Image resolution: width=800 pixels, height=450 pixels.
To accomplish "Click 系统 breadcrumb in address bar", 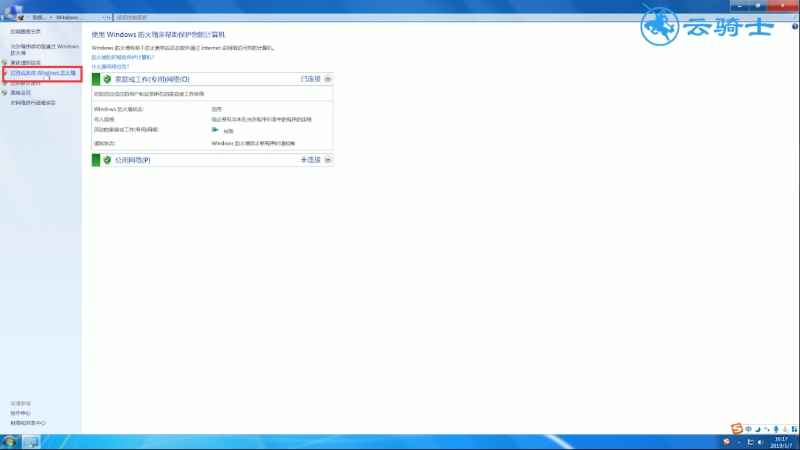I will coord(39,17).
